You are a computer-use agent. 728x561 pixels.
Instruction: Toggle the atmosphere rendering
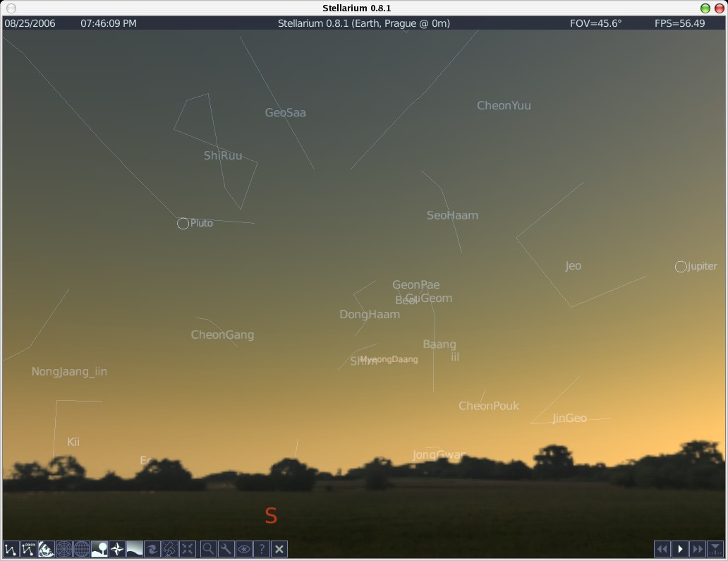click(x=134, y=548)
